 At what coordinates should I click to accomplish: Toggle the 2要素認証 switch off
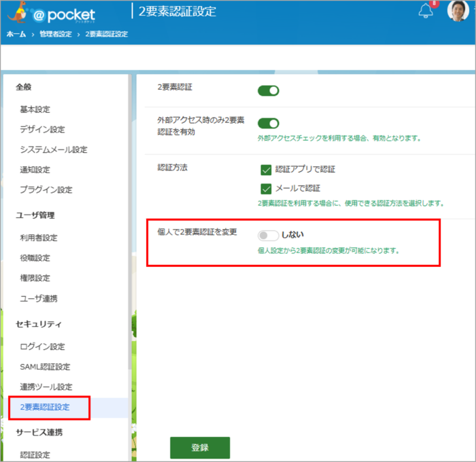pos(269,90)
